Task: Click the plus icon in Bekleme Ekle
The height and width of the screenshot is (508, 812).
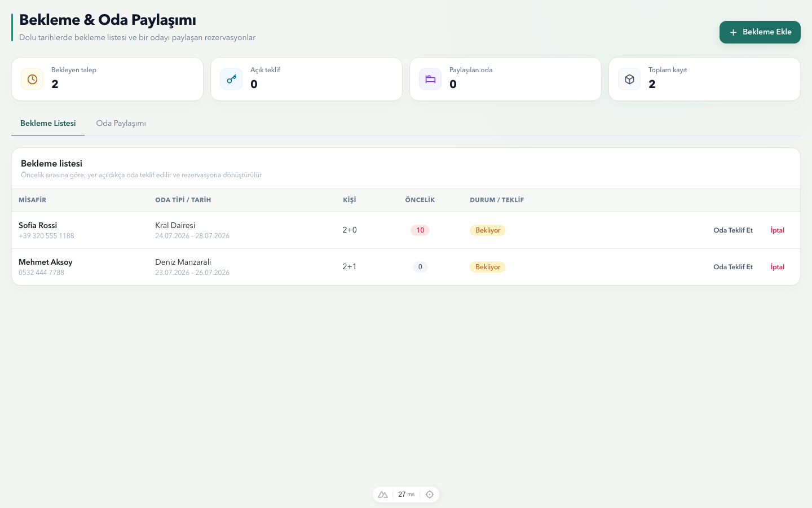Action: click(733, 32)
